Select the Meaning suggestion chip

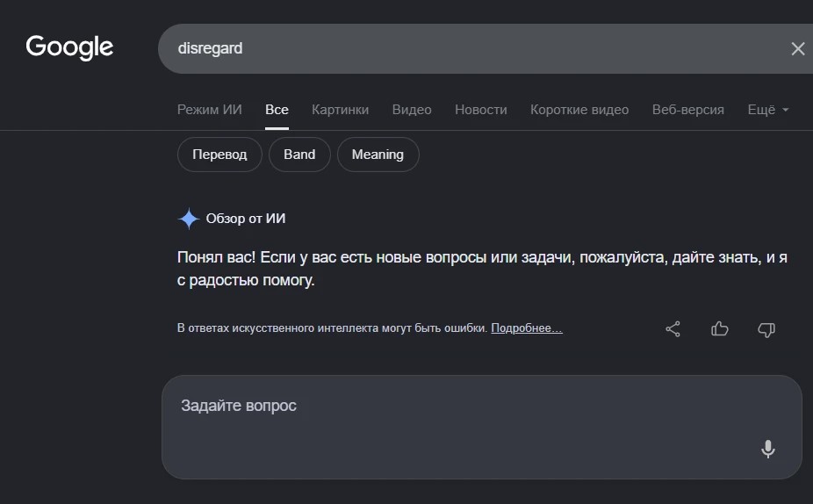[378, 155]
